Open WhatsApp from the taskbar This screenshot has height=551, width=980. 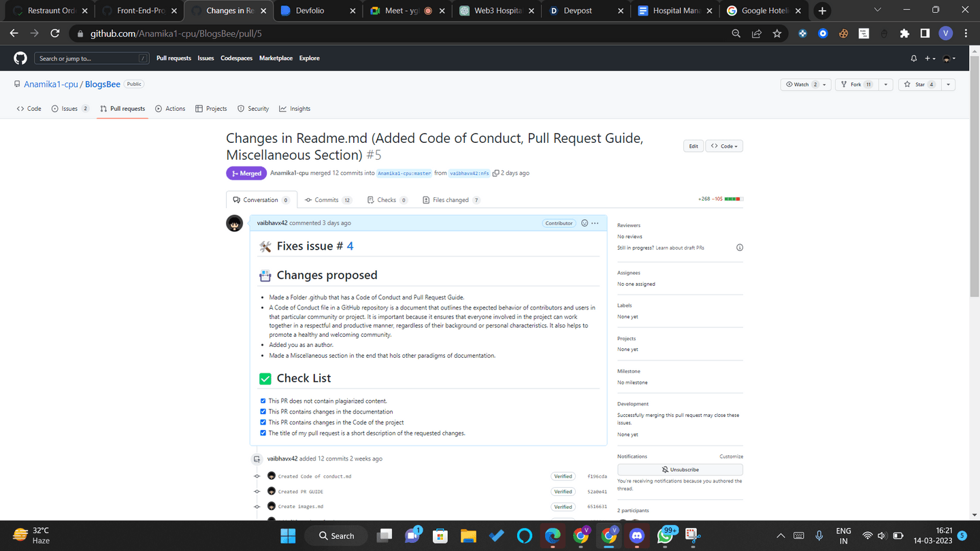point(666,536)
